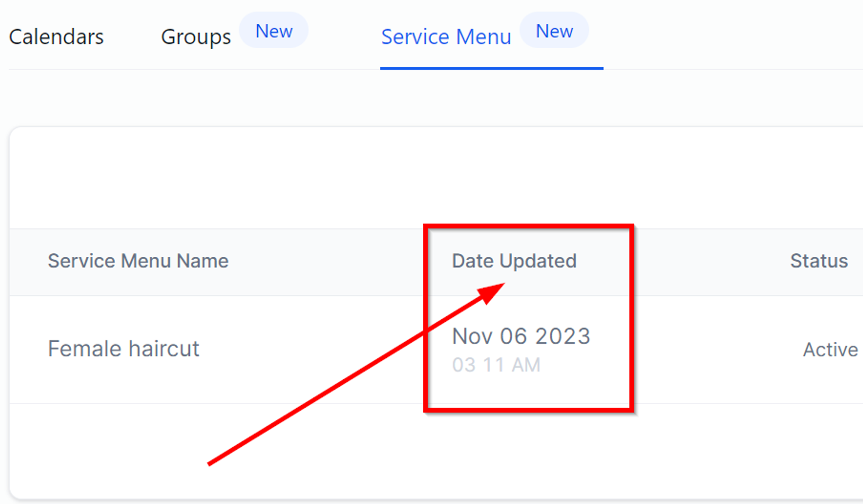
Task: Click the Status column header
Action: [819, 261]
